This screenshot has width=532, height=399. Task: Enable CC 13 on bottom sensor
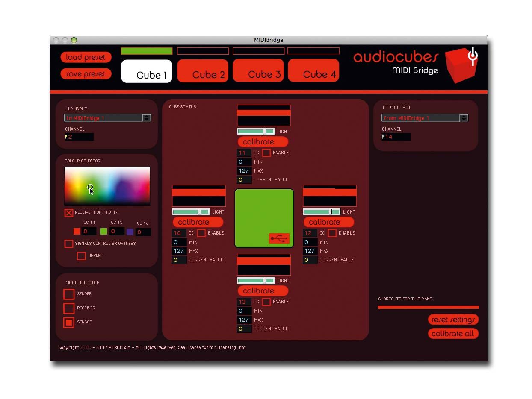(266, 302)
